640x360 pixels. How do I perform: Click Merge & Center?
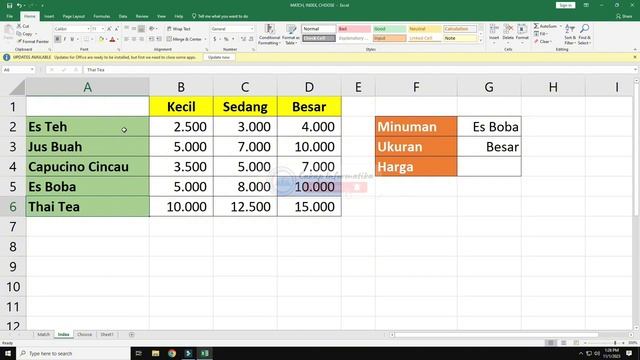(184, 39)
